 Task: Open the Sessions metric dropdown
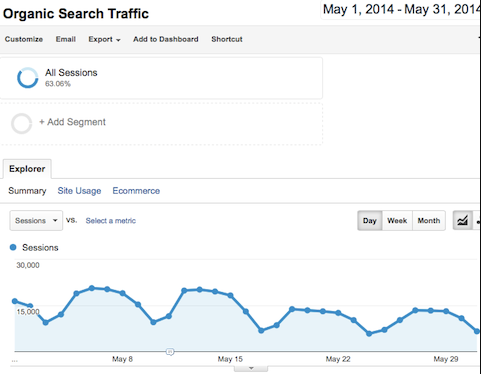[x=36, y=220]
